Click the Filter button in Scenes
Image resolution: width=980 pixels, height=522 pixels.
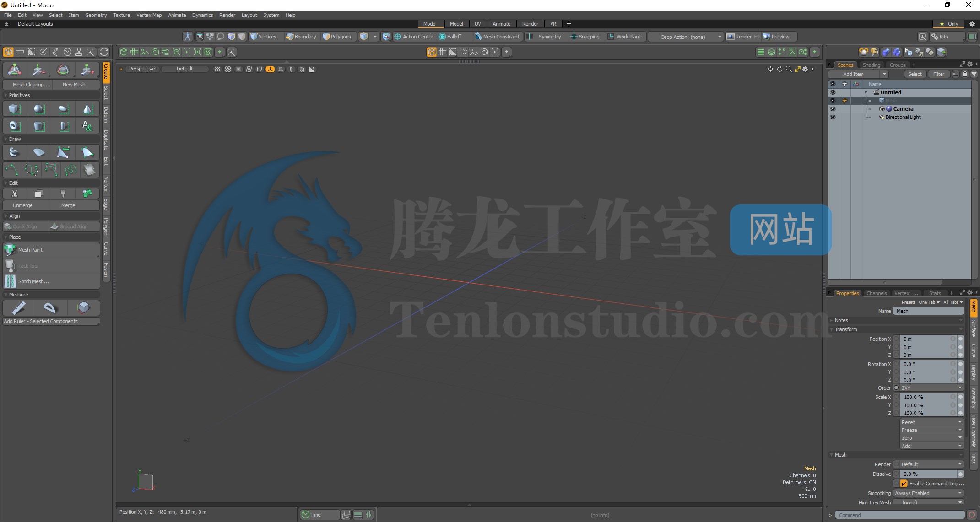pyautogui.click(x=938, y=74)
